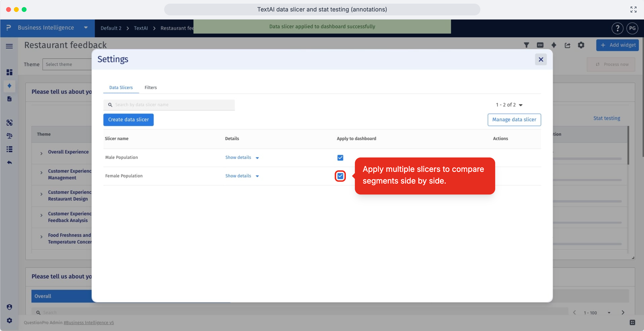The height and width of the screenshot is (331, 644).
Task: Expand the Overall Experience theme row
Action: tap(41, 153)
